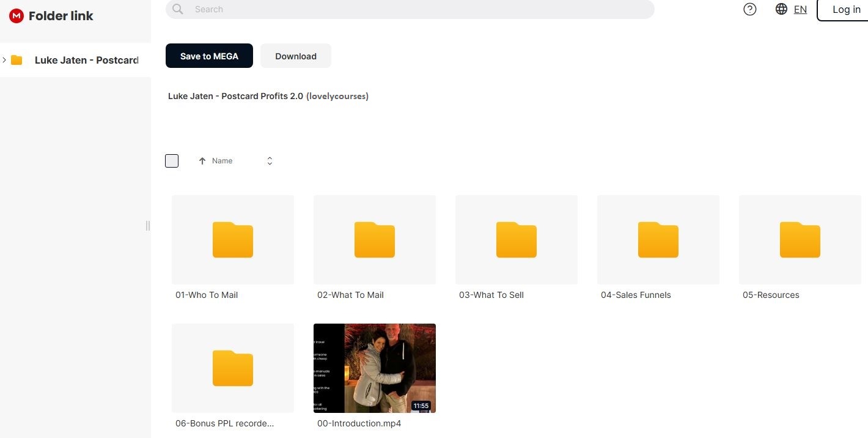Viewport: 868px width, 438px height.
Task: Open the 05-Resources folder icon
Action: point(800,240)
